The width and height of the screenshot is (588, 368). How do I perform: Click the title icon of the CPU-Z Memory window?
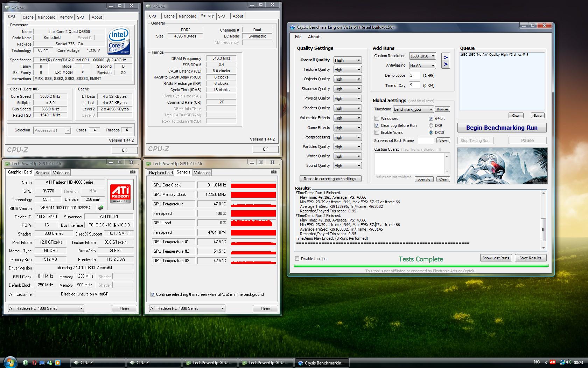[x=148, y=6]
